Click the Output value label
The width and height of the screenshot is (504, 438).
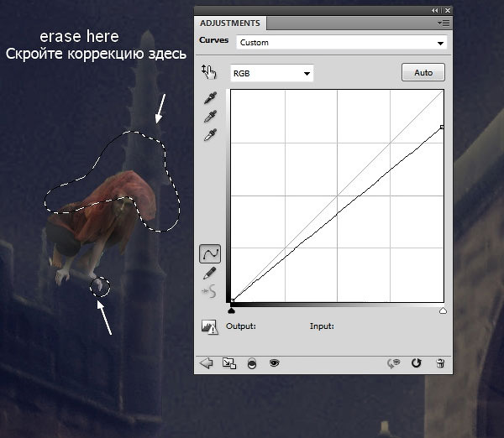point(241,326)
